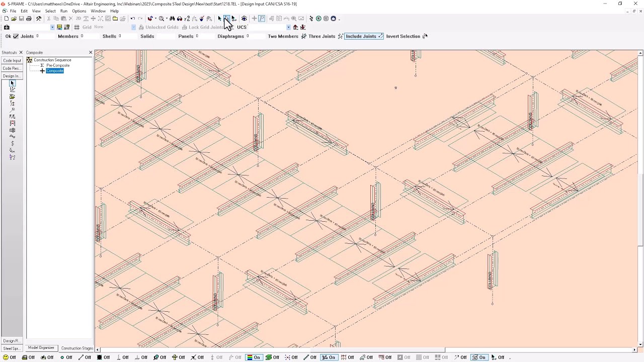Click the camera snapshot icon
The height and width of the screenshot is (362, 644).
click(6, 27)
